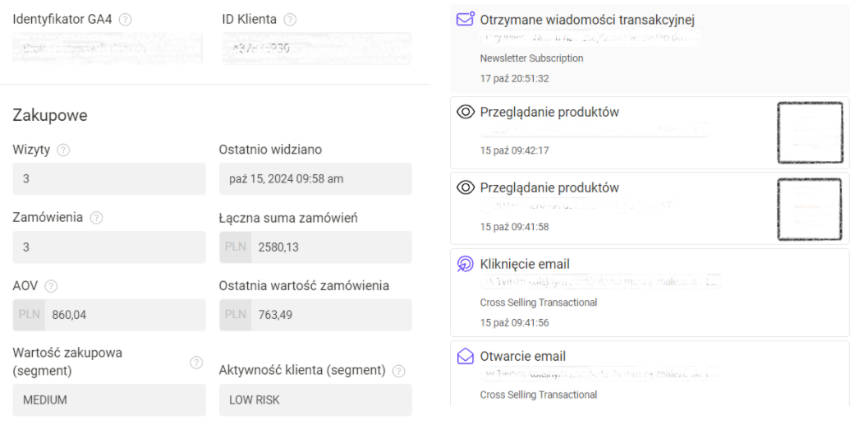Click PLN prefix in Łączna suma zamówień
Image resolution: width=868 pixels, height=425 pixels.
point(235,247)
